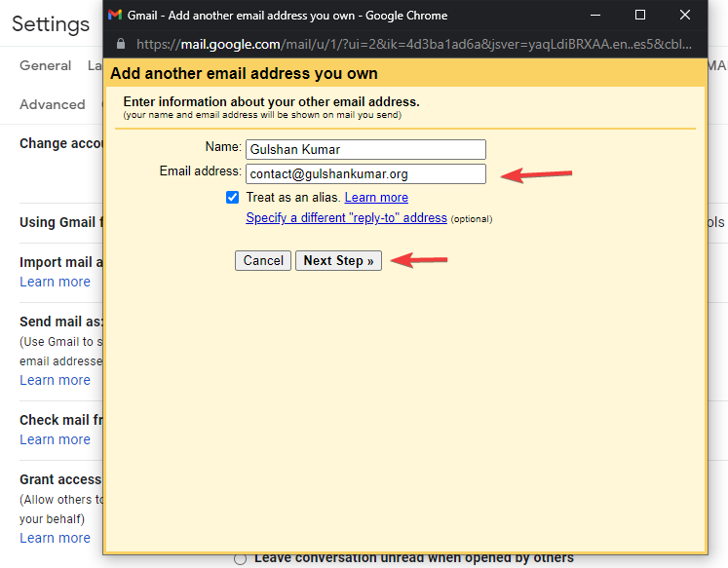The height and width of the screenshot is (568, 728).
Task: Close the Add email address popup
Action: click(685, 15)
